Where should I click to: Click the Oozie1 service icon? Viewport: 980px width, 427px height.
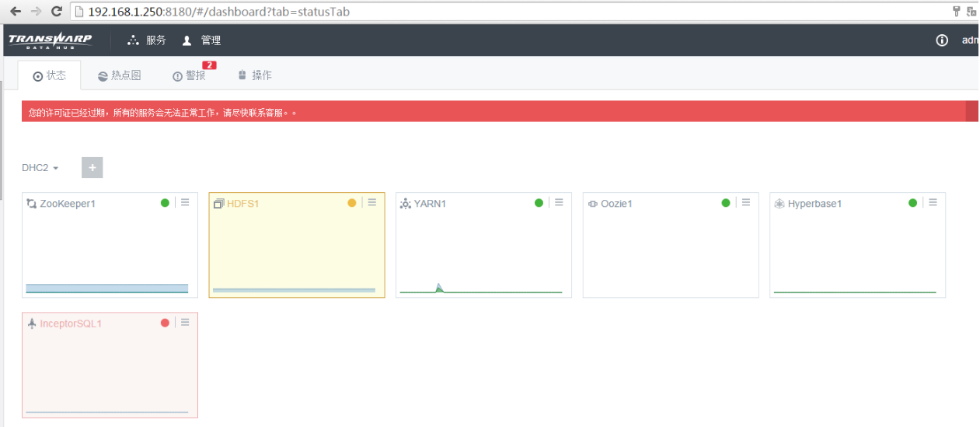(x=592, y=204)
